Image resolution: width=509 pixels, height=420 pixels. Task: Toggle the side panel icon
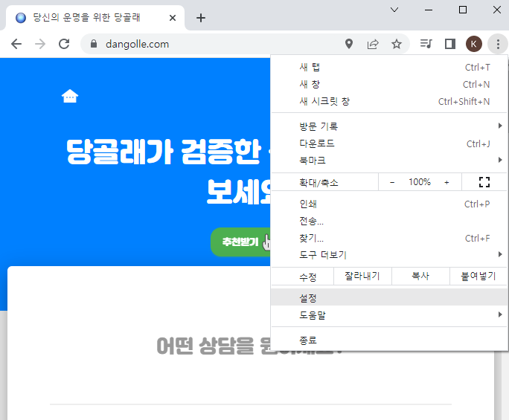pyautogui.click(x=450, y=44)
